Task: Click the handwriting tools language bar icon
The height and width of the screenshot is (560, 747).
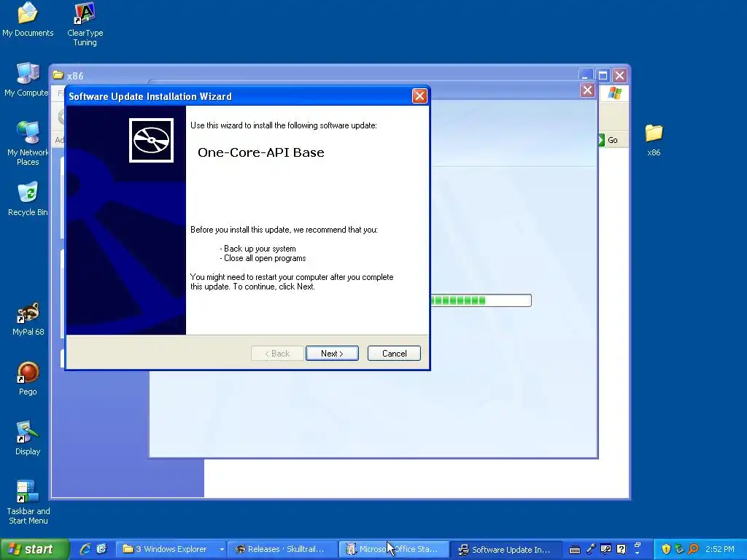Action: coord(605,549)
